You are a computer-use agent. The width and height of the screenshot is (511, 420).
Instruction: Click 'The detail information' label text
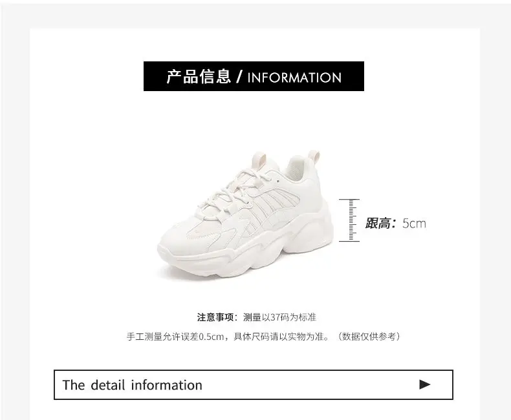(x=133, y=385)
